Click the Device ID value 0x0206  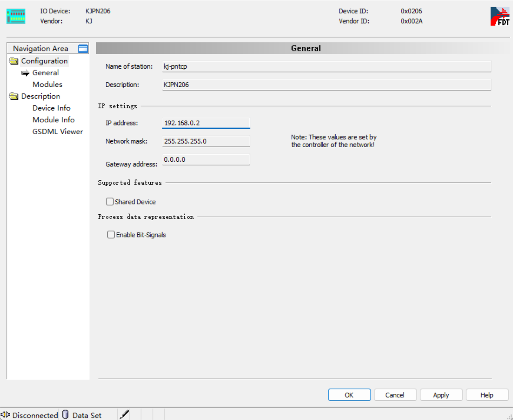coord(411,11)
